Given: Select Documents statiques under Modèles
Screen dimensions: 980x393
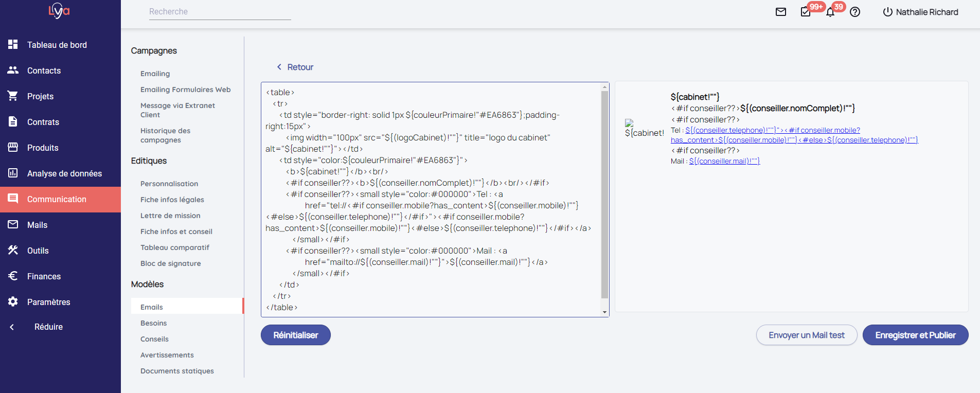Looking at the screenshot, I should [177, 371].
